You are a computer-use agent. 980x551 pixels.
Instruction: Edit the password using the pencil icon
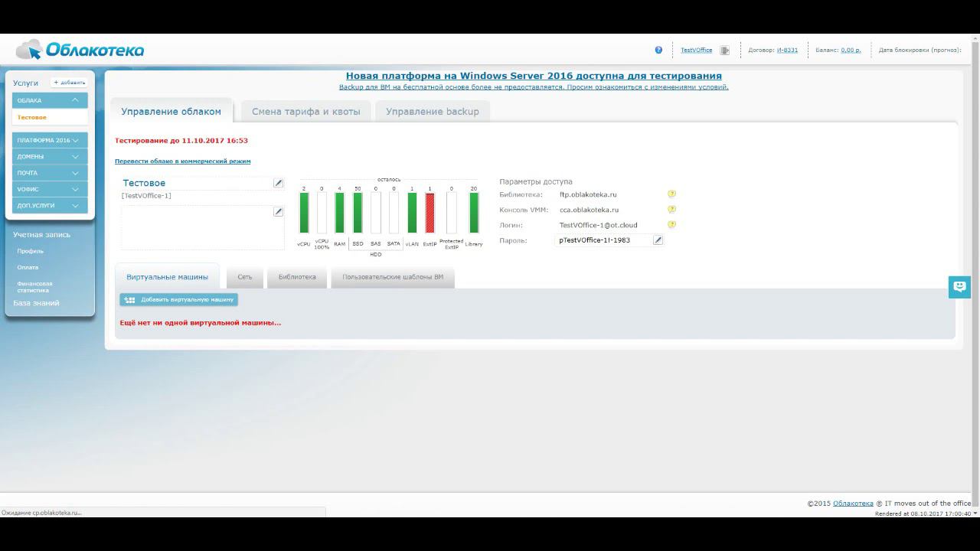point(658,240)
